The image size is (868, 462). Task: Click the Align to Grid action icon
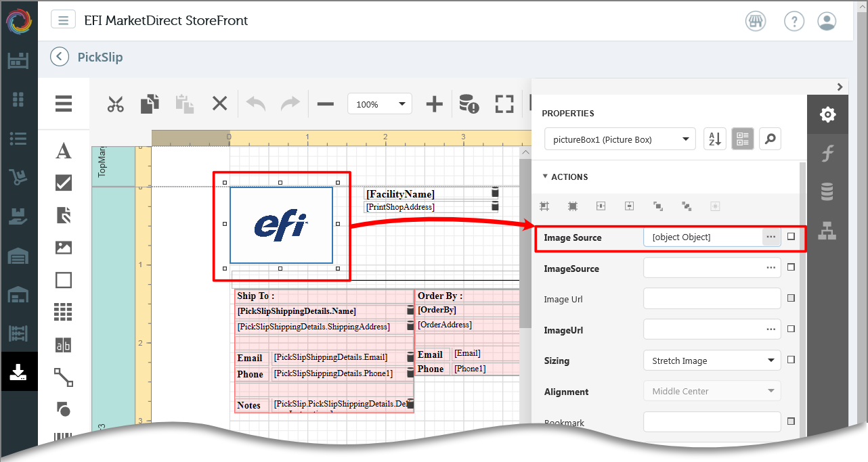544,206
